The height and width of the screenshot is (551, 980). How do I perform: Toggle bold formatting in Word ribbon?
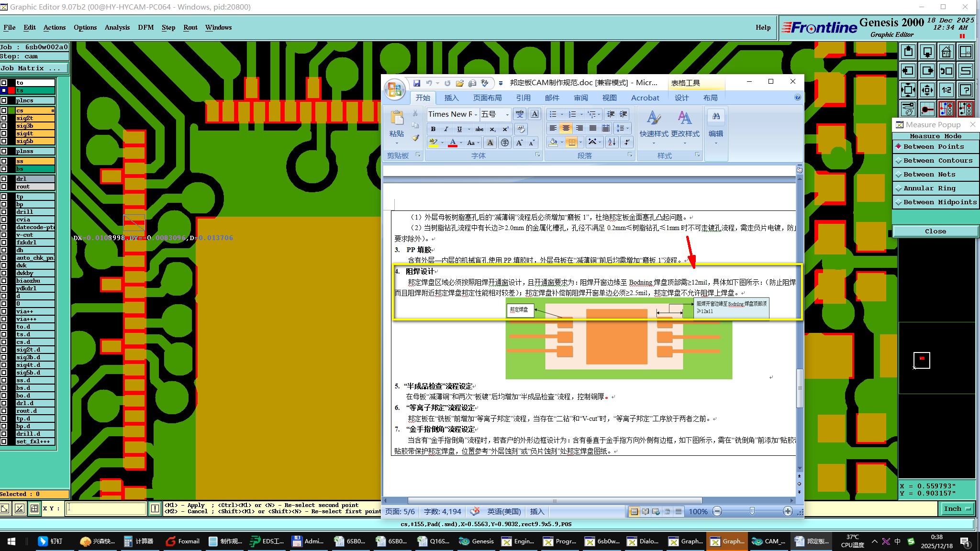(433, 129)
